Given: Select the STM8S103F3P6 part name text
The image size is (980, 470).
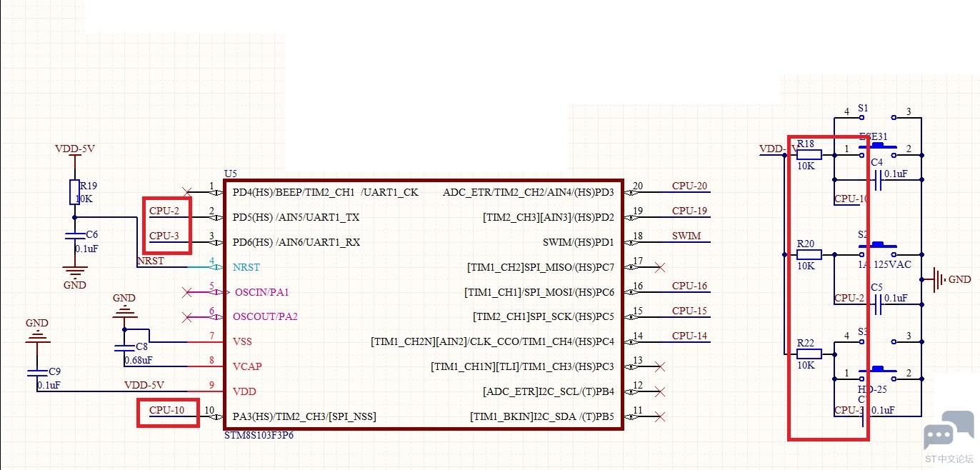Looking at the screenshot, I should coord(259,435).
